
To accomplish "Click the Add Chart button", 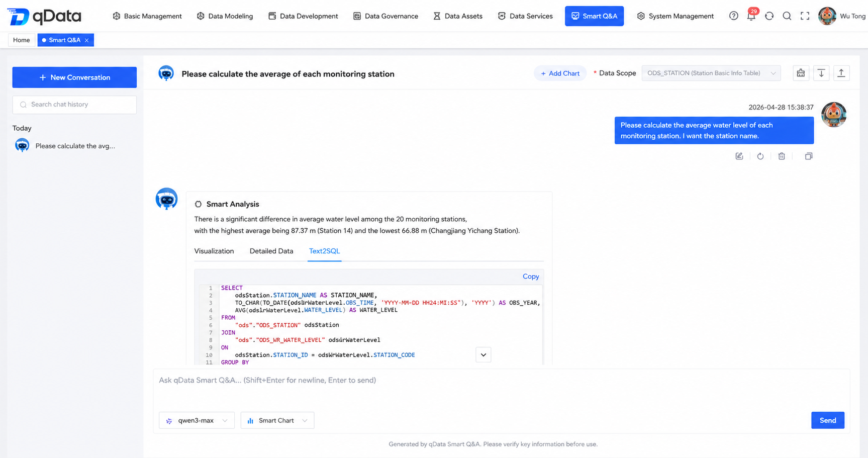I will (x=560, y=73).
